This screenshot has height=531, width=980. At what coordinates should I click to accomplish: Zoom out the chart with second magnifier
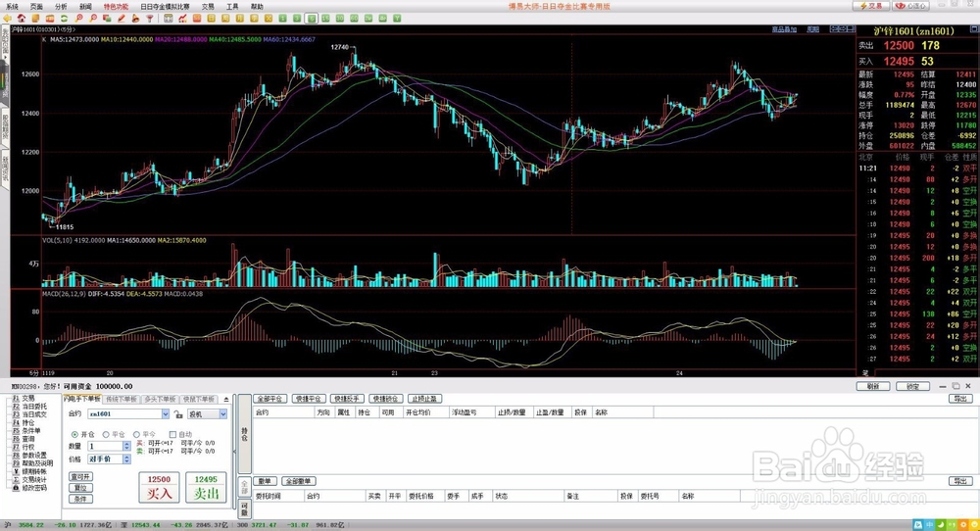(x=92, y=19)
